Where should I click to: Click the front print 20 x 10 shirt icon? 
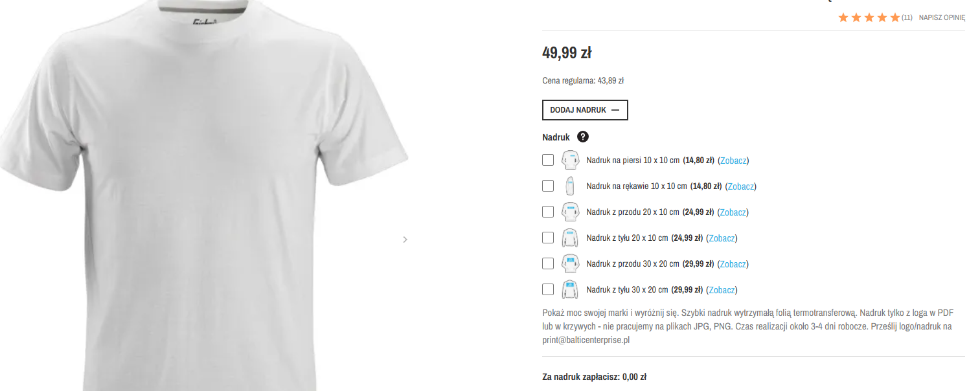[x=569, y=212]
